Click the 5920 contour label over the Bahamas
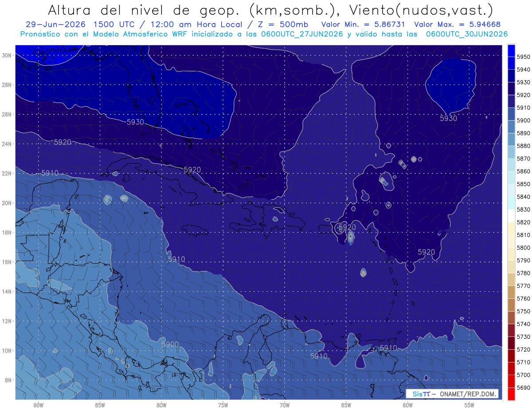Image resolution: width=532 pixels, height=411 pixels. (x=192, y=170)
